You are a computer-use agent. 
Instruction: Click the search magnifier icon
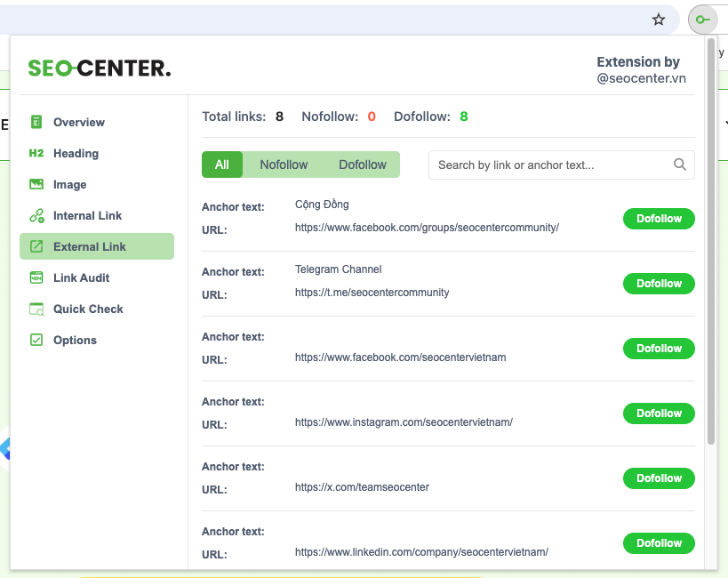pyautogui.click(x=680, y=165)
